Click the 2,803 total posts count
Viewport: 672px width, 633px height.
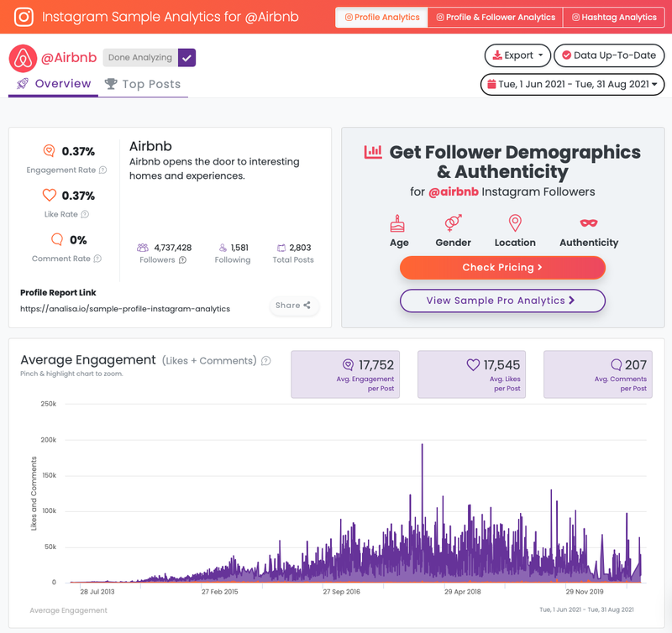(300, 248)
